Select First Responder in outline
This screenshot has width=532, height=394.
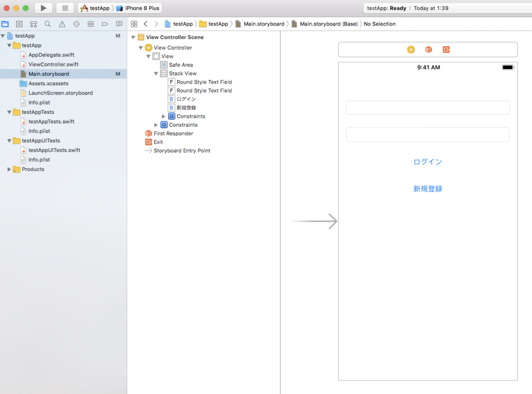tap(174, 134)
